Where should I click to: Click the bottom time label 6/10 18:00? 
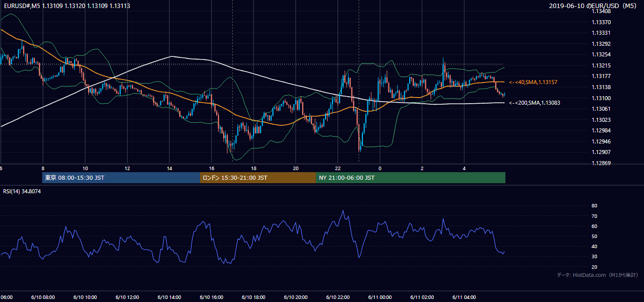pos(253,297)
